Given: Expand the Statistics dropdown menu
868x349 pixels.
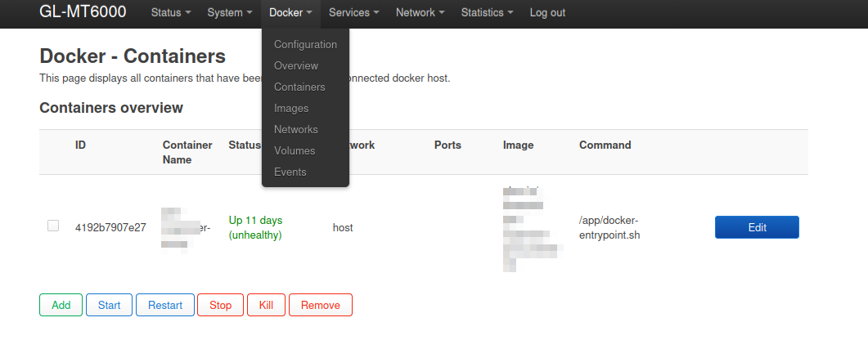Looking at the screenshot, I should point(487,13).
